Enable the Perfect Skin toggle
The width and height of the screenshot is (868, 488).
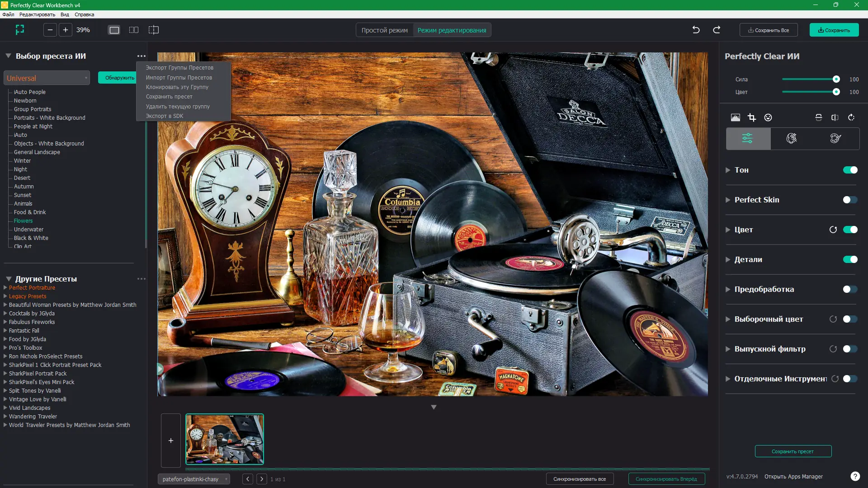[850, 200]
